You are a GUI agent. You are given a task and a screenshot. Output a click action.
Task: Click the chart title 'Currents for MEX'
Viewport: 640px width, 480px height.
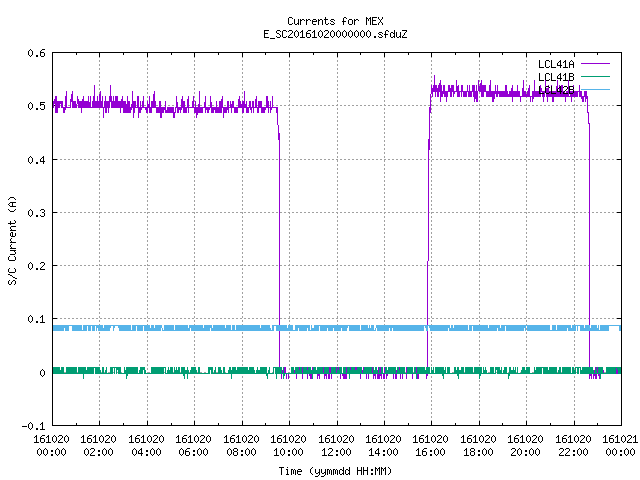coord(335,21)
